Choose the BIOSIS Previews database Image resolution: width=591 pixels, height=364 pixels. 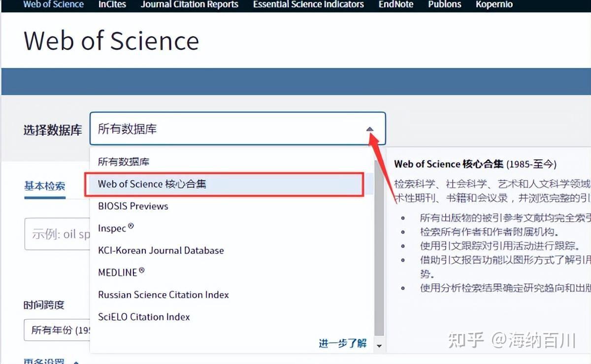[x=133, y=206]
